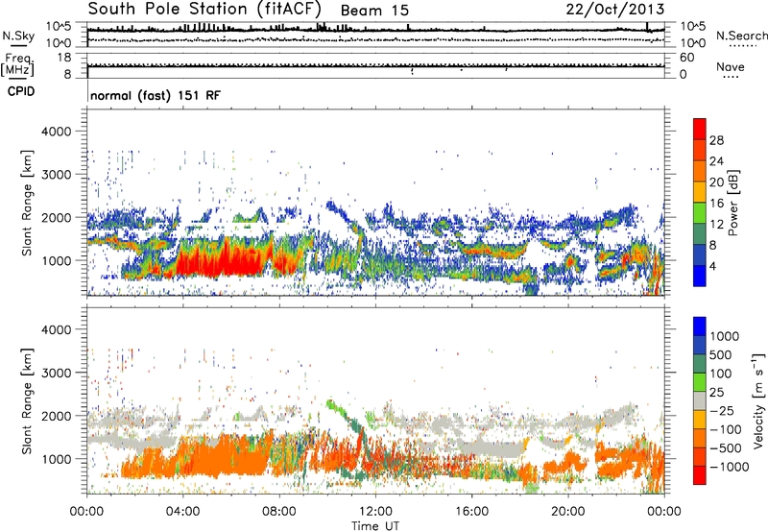Image resolution: width=768 pixels, height=532 pixels.
Task: Click the '18' frequency axis label
Action: click(x=64, y=58)
